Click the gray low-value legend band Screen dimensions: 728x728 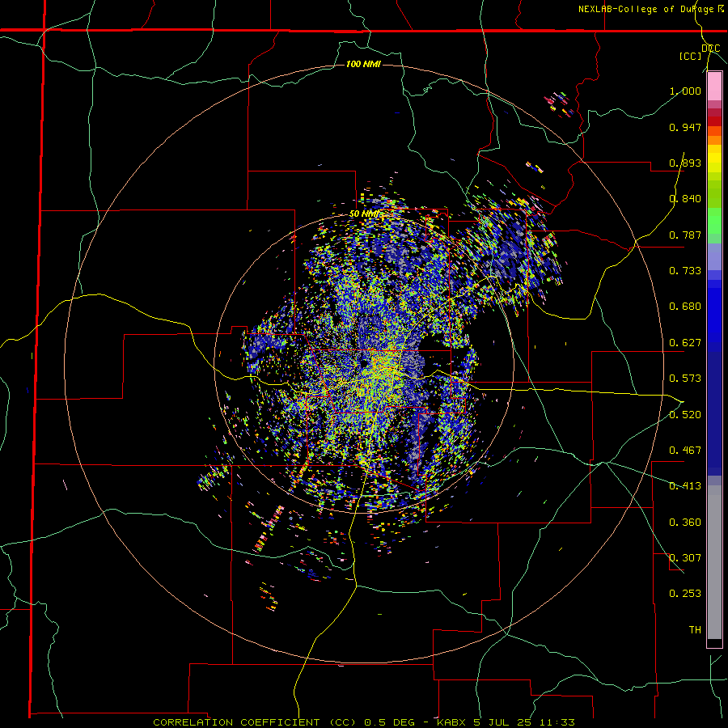(x=714, y=562)
